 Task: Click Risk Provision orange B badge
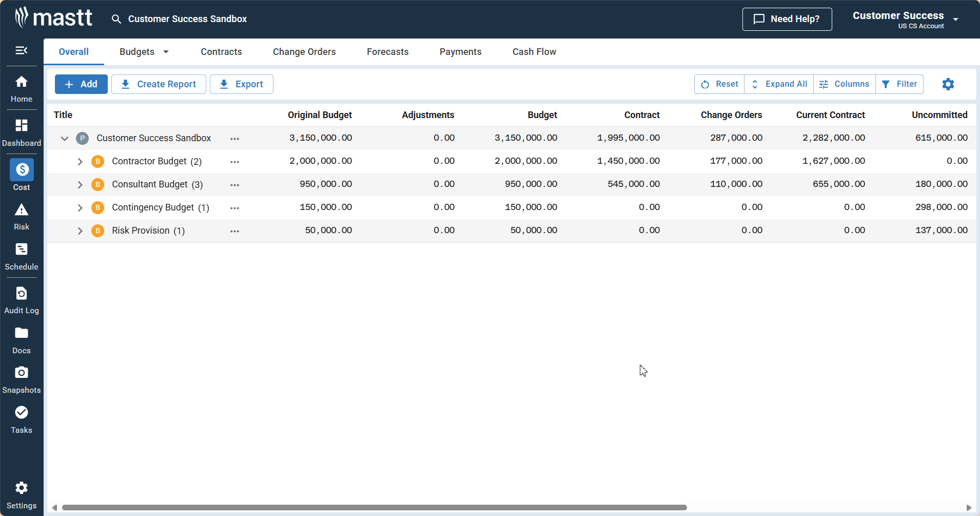click(97, 231)
